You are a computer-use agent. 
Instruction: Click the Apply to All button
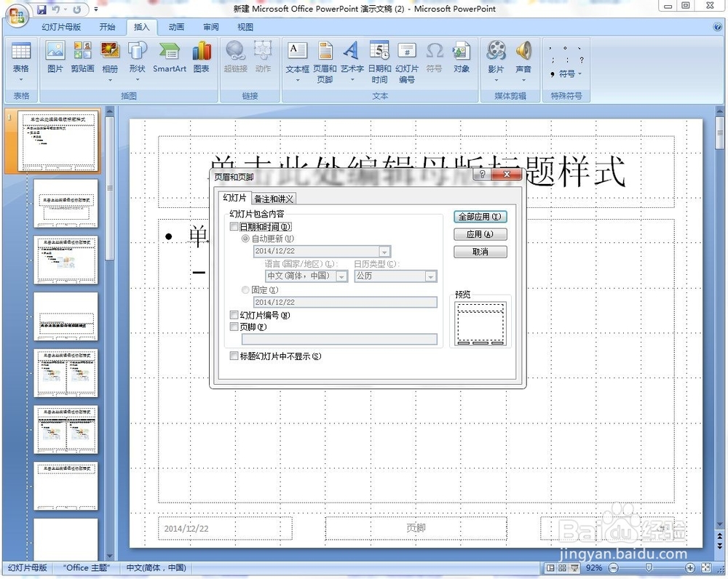(x=480, y=216)
